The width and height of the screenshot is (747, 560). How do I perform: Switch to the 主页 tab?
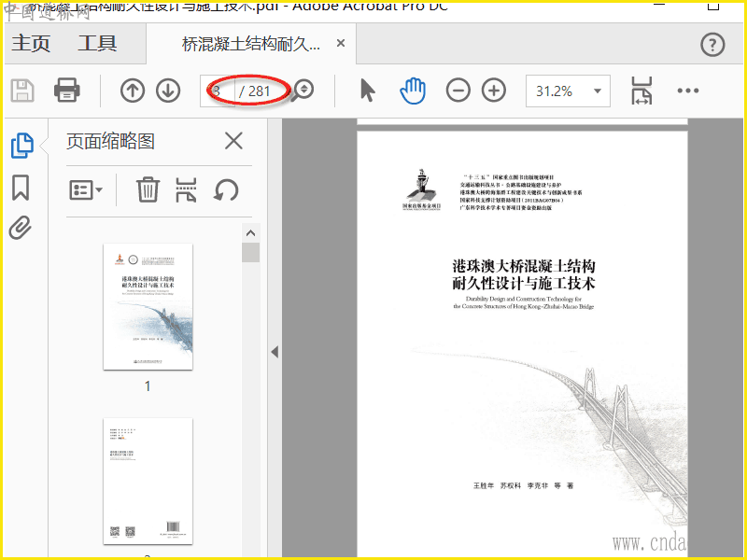tap(31, 43)
